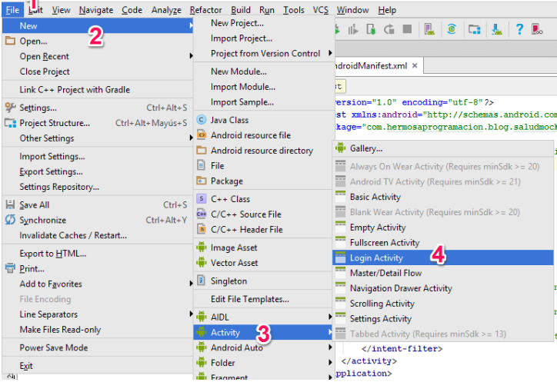
Task: Click the Sync Project with Gradle icon
Action: click(452, 29)
